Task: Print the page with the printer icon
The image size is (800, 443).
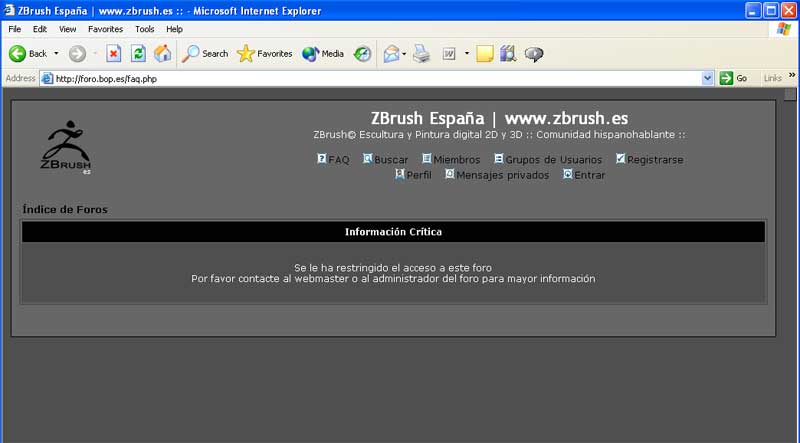Action: tap(422, 54)
